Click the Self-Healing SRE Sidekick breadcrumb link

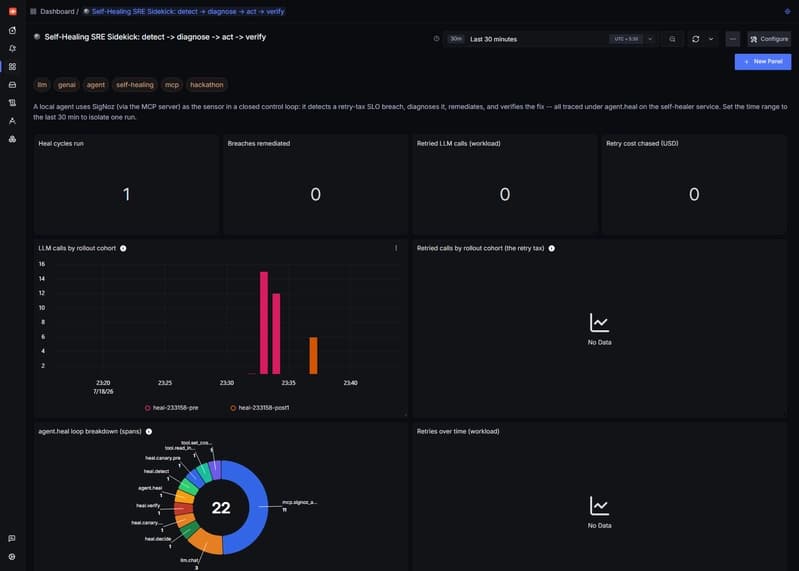click(188, 11)
